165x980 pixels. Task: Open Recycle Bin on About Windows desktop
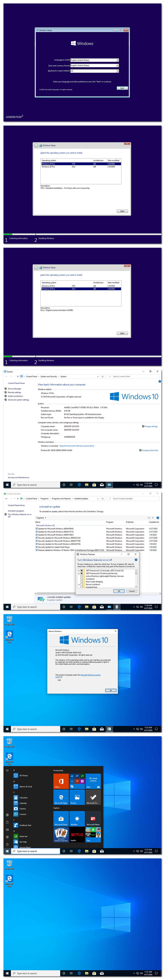10,620
